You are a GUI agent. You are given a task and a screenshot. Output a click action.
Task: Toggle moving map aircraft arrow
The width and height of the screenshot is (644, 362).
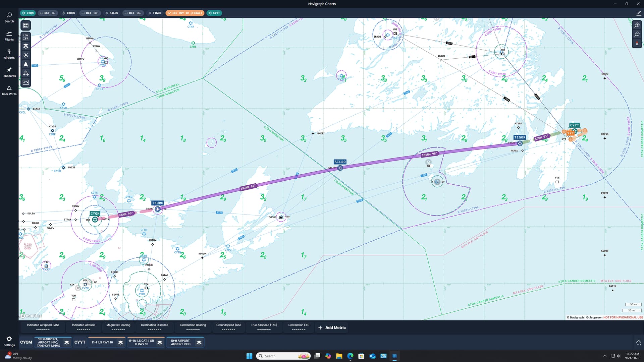click(26, 64)
